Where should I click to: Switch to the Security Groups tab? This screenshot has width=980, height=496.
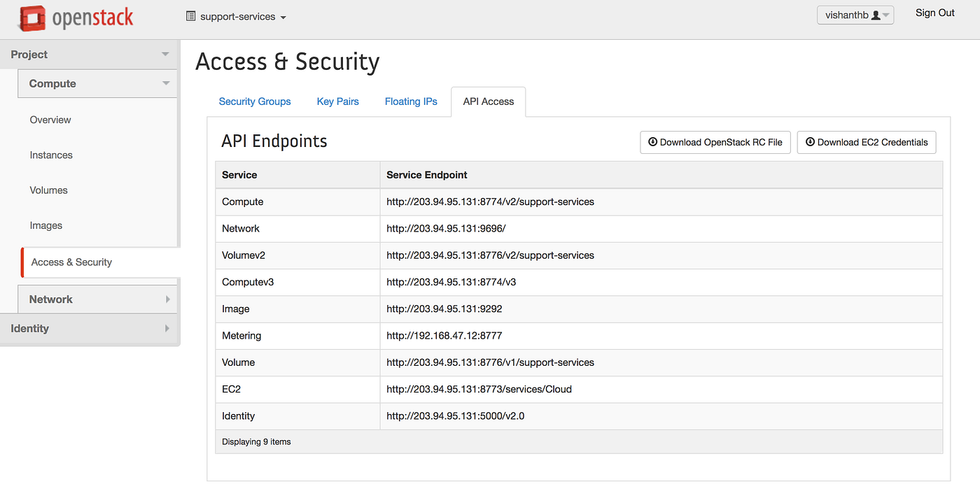[x=255, y=101]
